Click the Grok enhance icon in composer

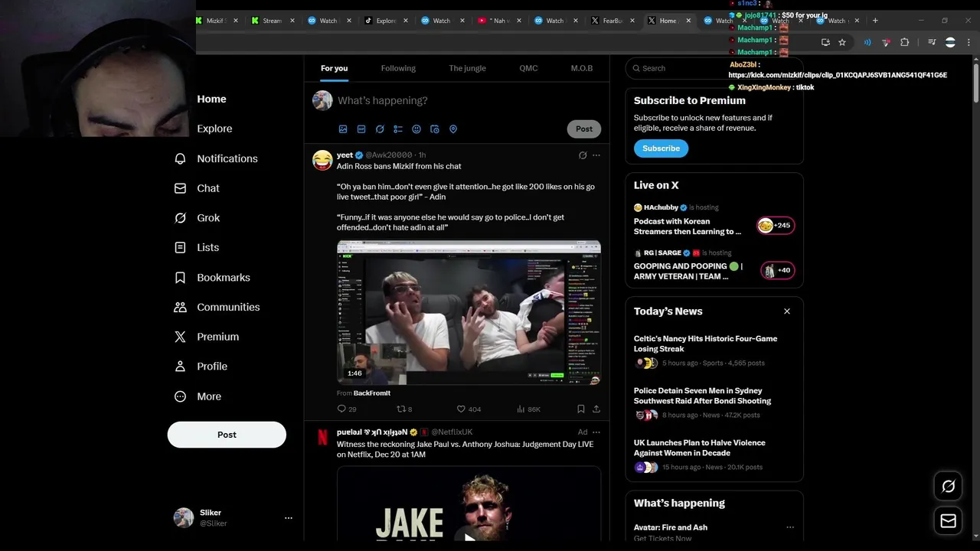(x=380, y=129)
